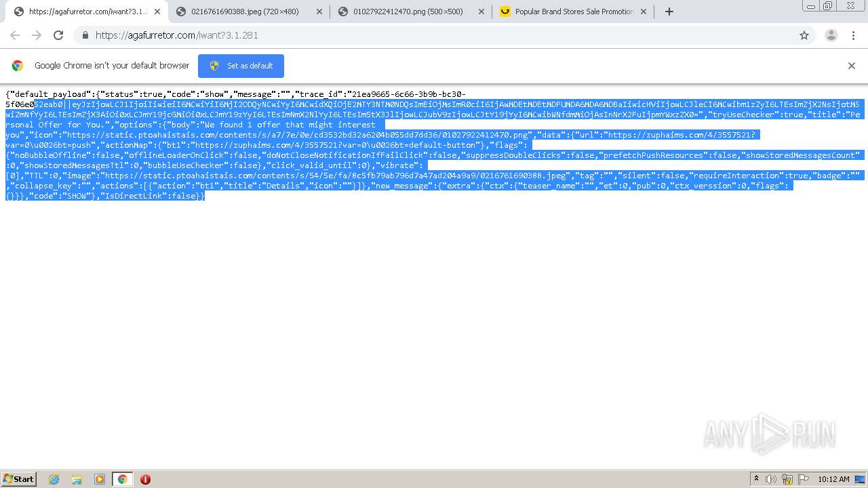Show hidden system tray icons
The width and height of the screenshot is (868, 488).
[756, 479]
